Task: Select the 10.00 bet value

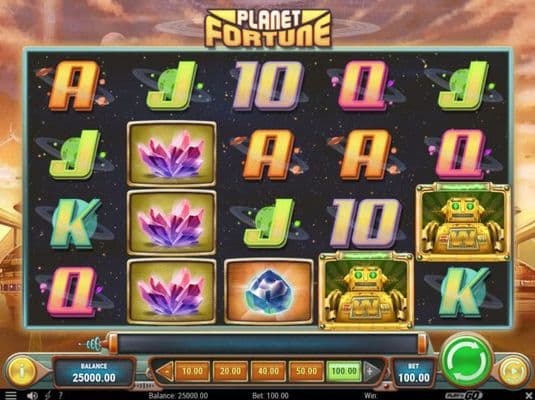Action: [192, 371]
